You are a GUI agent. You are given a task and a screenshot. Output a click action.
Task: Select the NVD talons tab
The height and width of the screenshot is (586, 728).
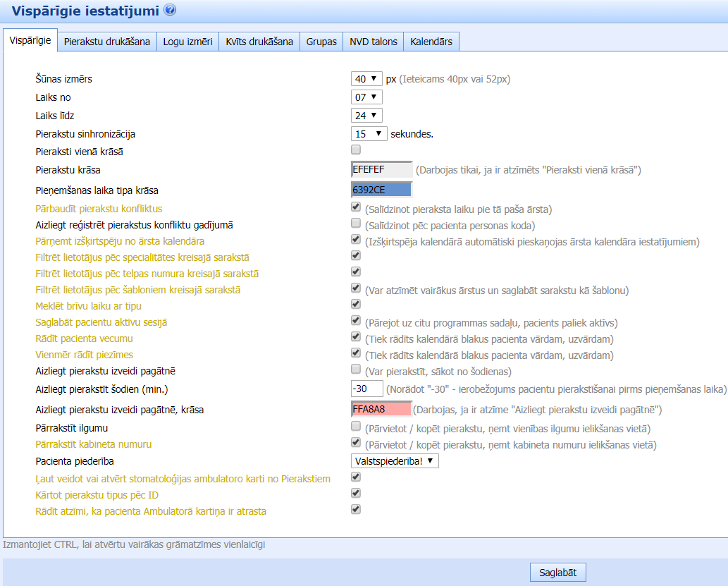point(374,42)
